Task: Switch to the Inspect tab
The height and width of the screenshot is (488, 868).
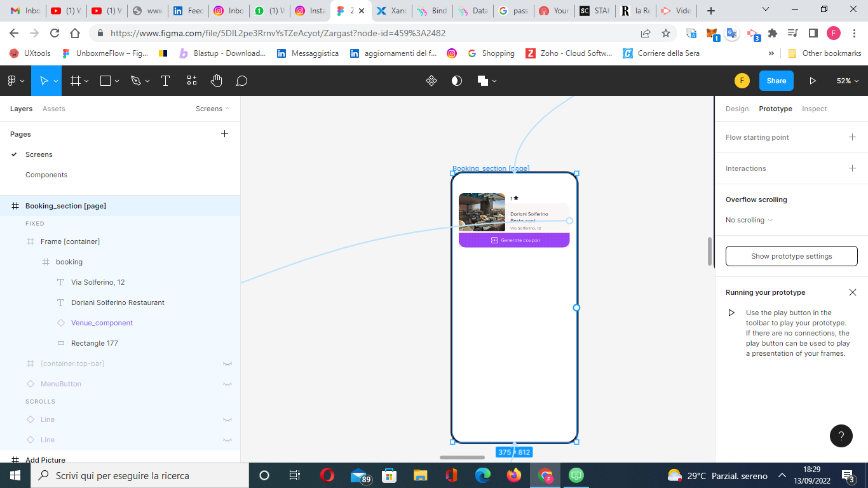Action: 814,109
